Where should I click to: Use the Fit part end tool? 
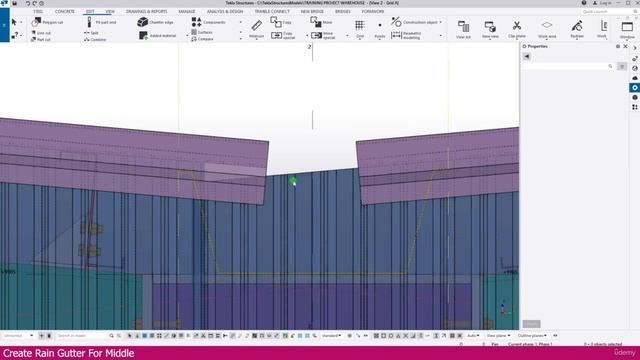point(102,22)
